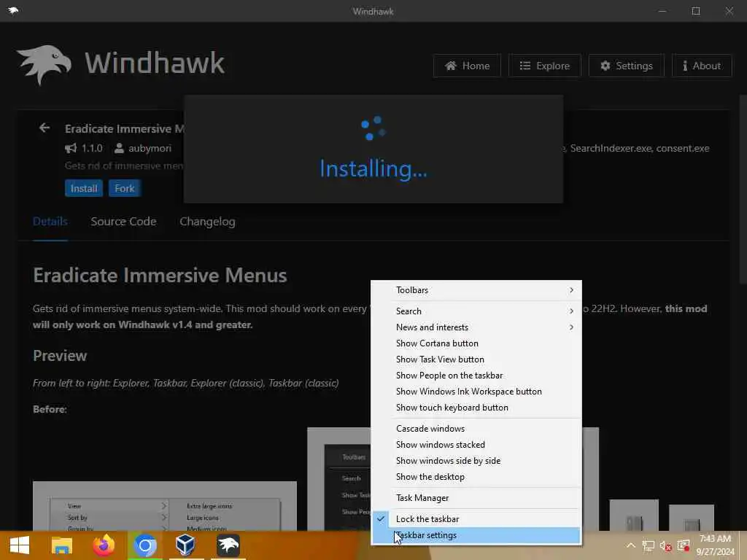Click the Fork button
Viewport: 747px width, 560px height.
pyautogui.click(x=124, y=188)
